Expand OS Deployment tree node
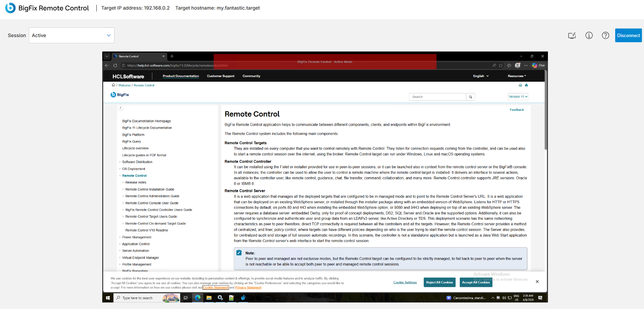Image resolution: width=644 pixels, height=309 pixels. coord(120,169)
